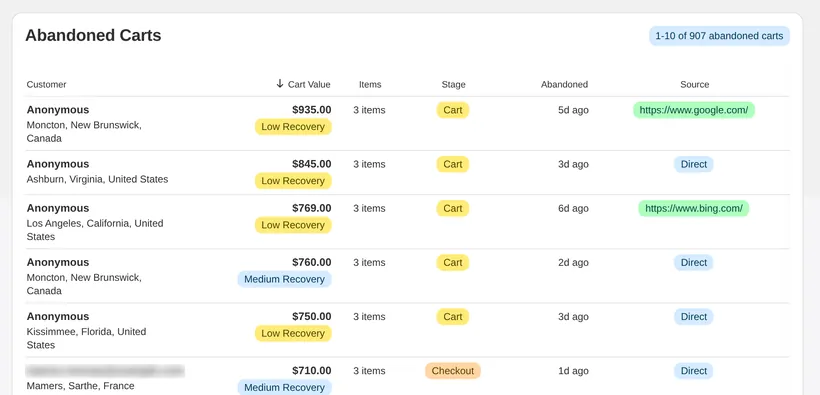Click Anonymous customer from Kissimmee, Florida

tap(58, 317)
